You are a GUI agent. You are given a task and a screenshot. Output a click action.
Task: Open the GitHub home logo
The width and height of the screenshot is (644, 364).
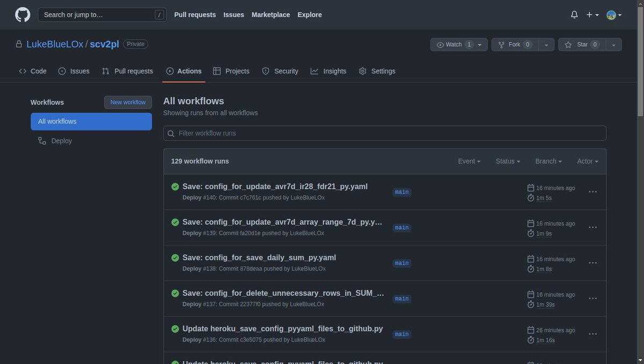tap(23, 14)
